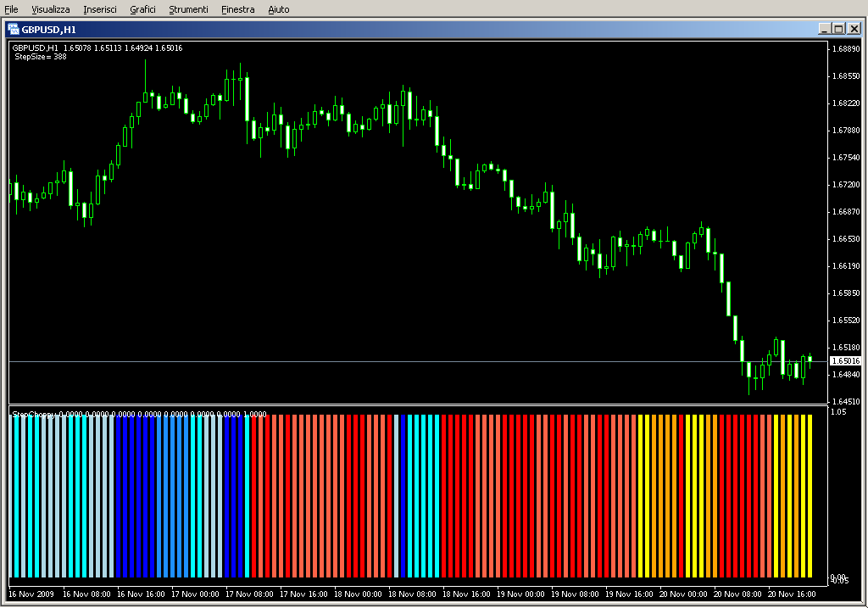868x608 pixels.
Task: Click the 1.65520 price scale label
Action: [x=847, y=320]
